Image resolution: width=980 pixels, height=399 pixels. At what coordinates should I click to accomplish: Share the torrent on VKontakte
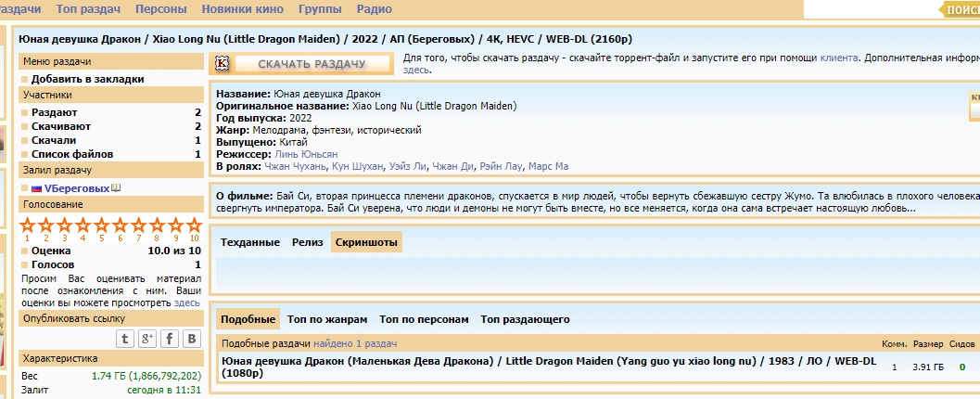[x=192, y=339]
